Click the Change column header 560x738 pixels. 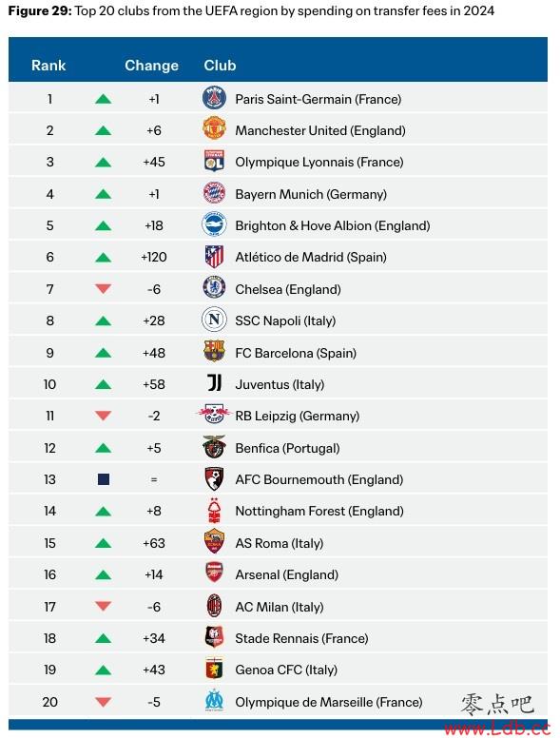tap(151, 66)
